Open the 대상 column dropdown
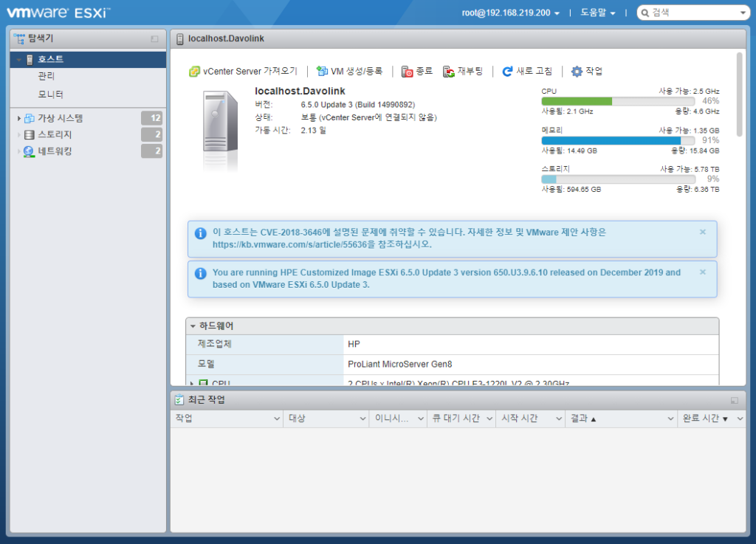The width and height of the screenshot is (756, 544). pos(363,419)
